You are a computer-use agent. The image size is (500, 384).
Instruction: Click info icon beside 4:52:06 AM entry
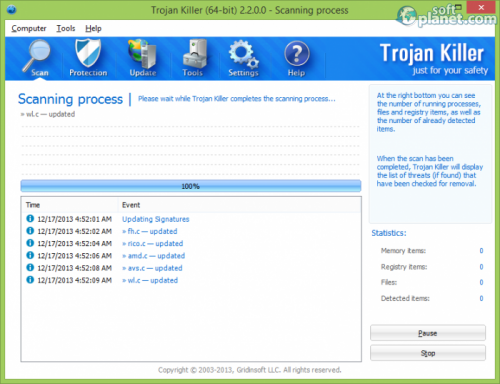pyautogui.click(x=30, y=255)
